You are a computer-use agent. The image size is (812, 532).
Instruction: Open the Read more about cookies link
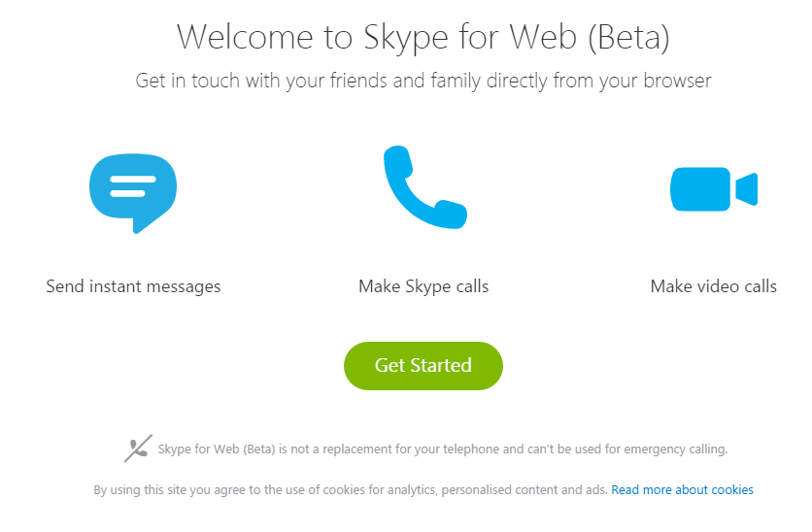point(682,489)
